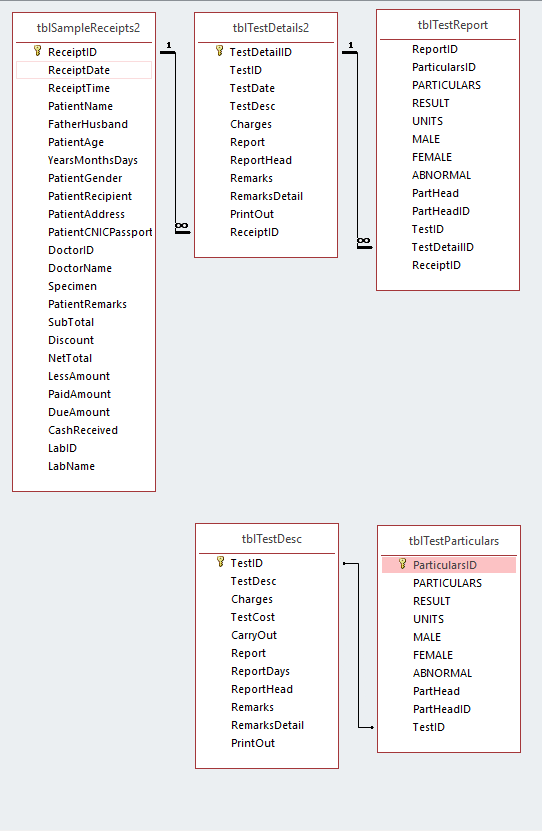
Task: Select the tblTestDesc table title
Action: coord(271,539)
